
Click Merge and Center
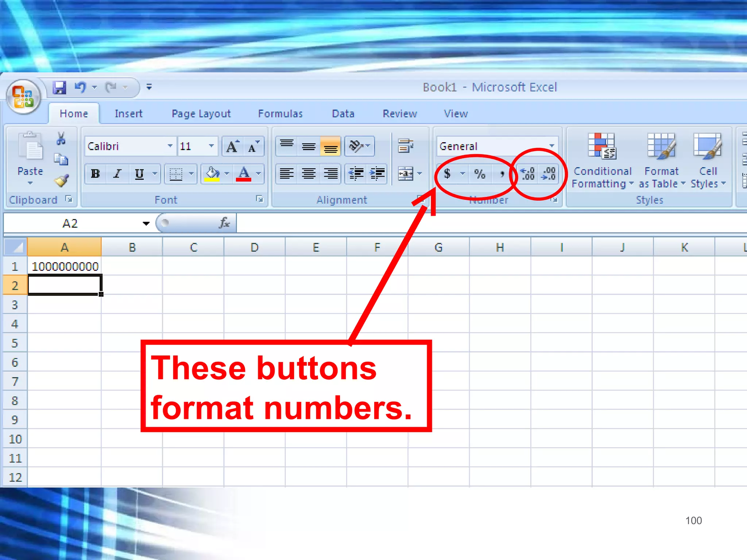[406, 174]
